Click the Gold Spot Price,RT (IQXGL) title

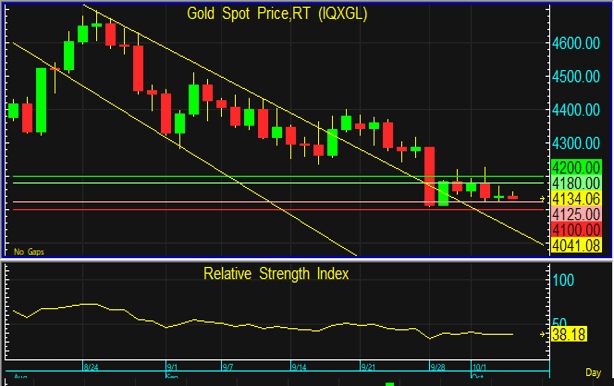pos(277,14)
